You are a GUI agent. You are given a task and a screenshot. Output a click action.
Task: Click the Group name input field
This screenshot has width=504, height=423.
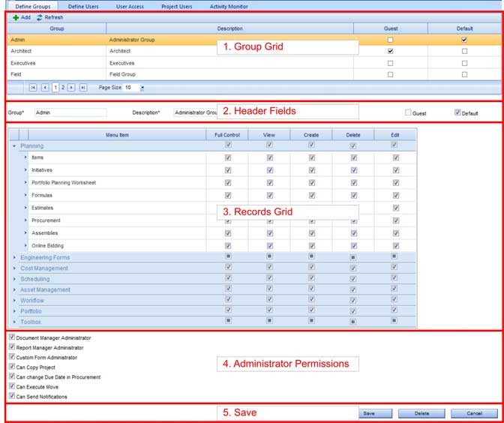tap(70, 112)
